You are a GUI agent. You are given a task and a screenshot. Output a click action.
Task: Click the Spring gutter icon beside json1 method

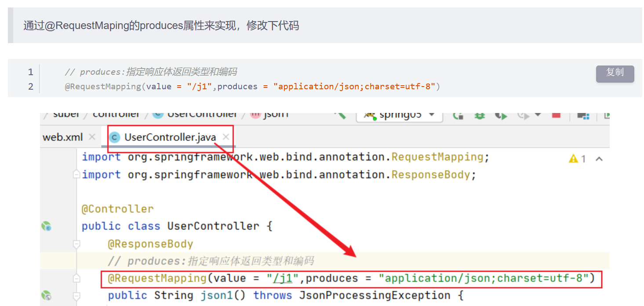[x=46, y=295]
